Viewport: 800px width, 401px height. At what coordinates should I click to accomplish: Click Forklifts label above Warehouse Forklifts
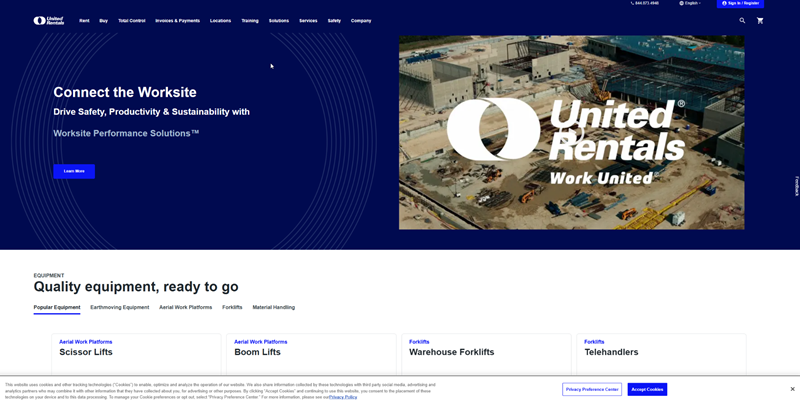click(x=419, y=342)
